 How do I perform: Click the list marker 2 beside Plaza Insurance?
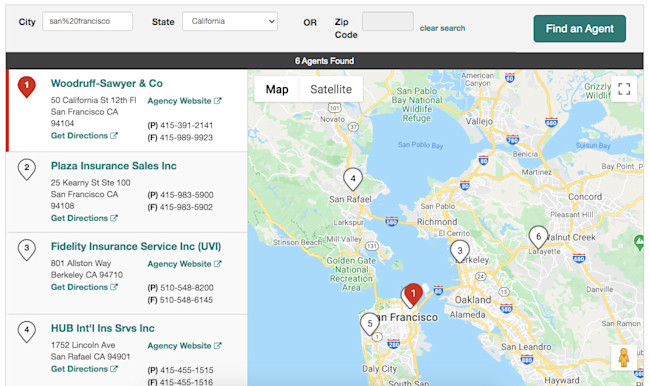(27, 169)
